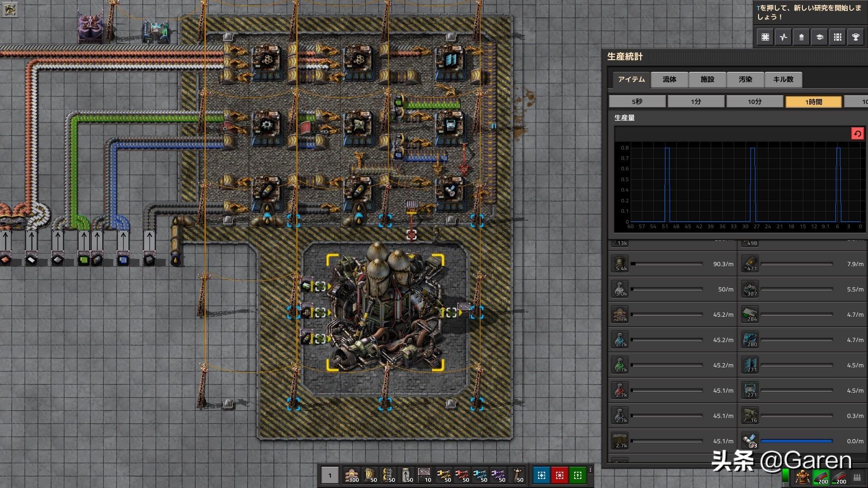Select the 327 item icon in statistics
Image resolution: width=868 pixels, height=488 pixels.
coord(750,289)
